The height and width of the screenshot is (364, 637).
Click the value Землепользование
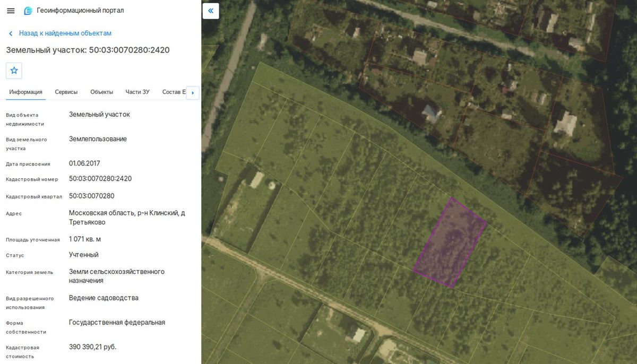pyautogui.click(x=98, y=139)
